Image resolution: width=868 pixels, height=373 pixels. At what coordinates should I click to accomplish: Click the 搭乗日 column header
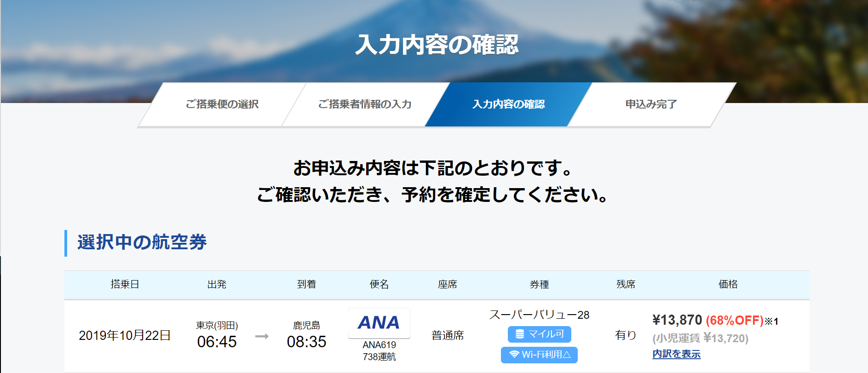125,284
